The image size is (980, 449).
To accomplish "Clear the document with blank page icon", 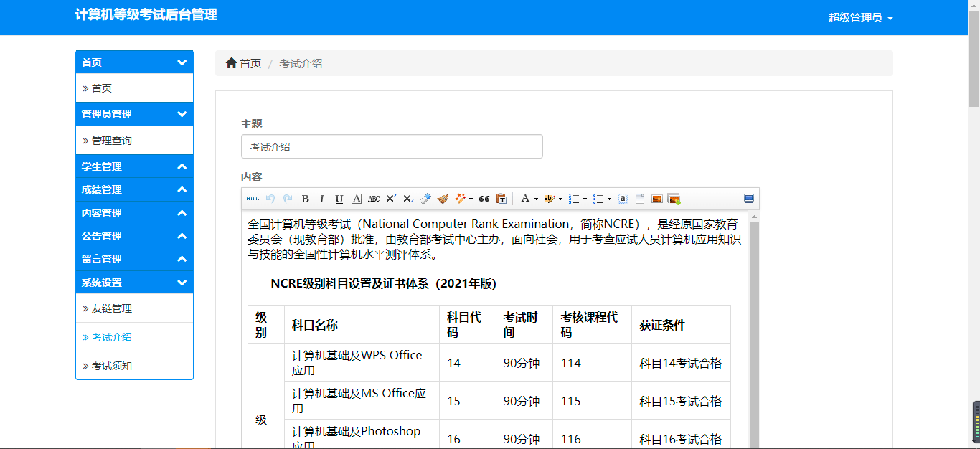I will pos(639,199).
